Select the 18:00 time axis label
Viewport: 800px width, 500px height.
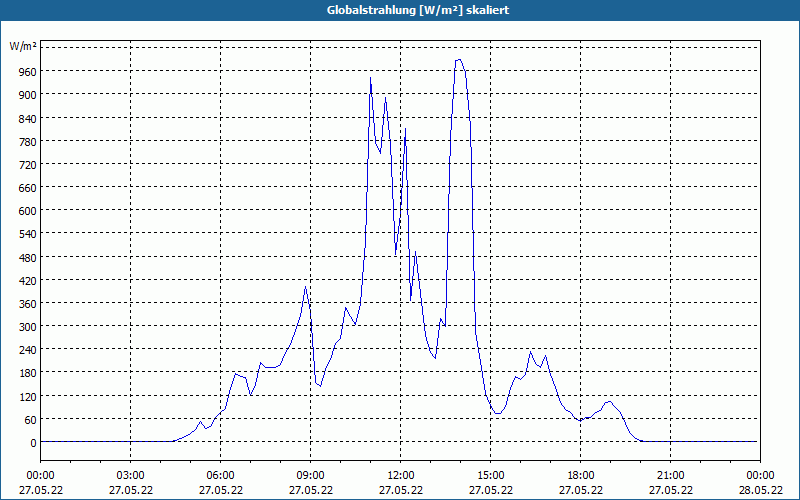(x=581, y=476)
